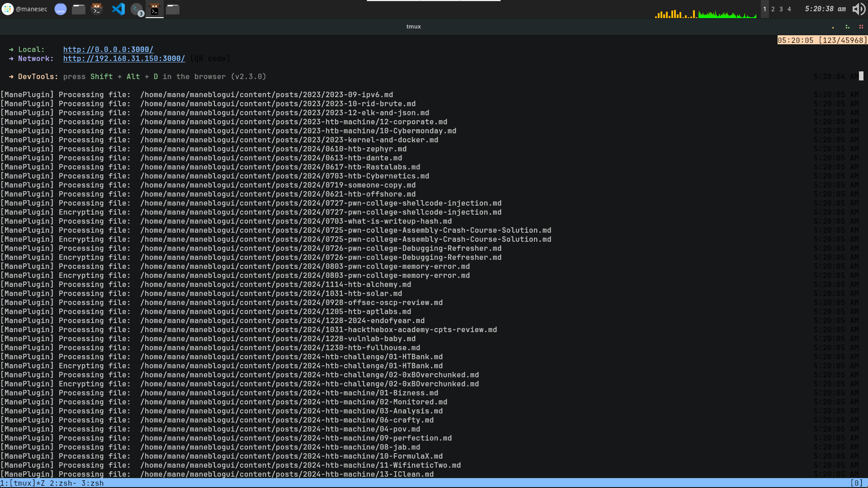Image resolution: width=868 pixels, height=488 pixels.
Task: Switch to workspace 4
Action: click(x=789, y=9)
